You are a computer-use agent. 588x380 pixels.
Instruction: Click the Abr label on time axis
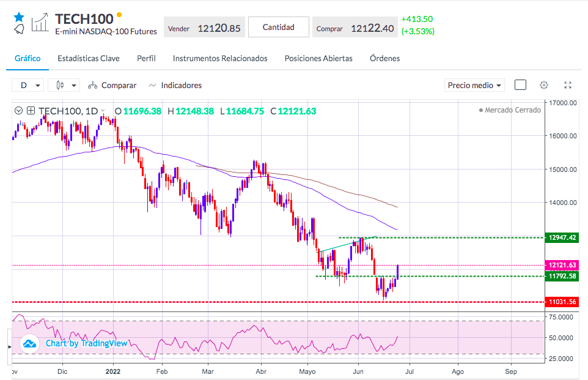(x=261, y=371)
